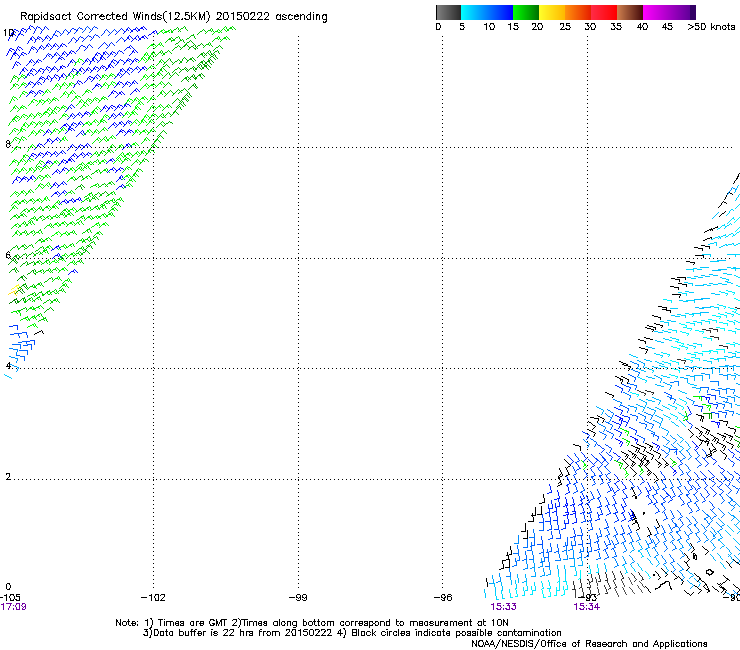Image resolution: width=740 pixels, height=650 pixels.
Task: Click the plot title 'Rapidscat Corrected Winds(12.5KM)'
Action: coord(115,17)
